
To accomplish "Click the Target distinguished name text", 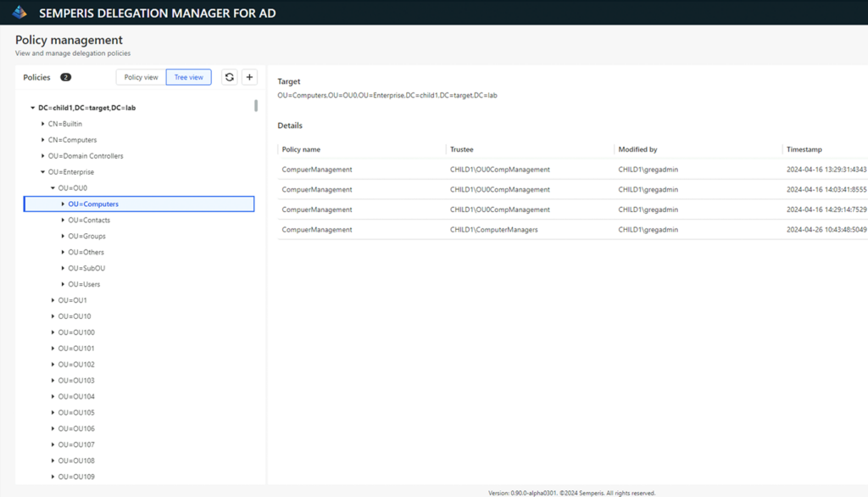I will 387,95.
